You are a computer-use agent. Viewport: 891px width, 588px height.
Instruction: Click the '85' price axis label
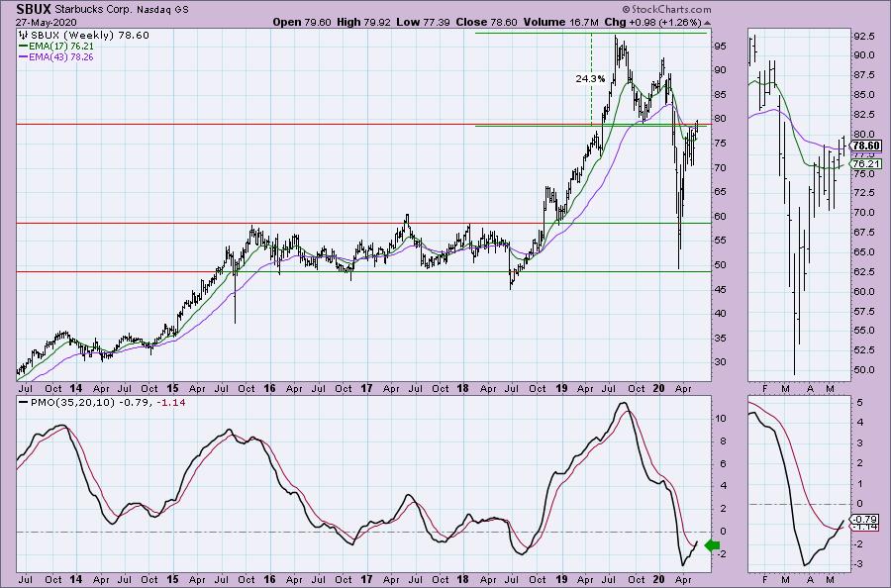[x=720, y=95]
